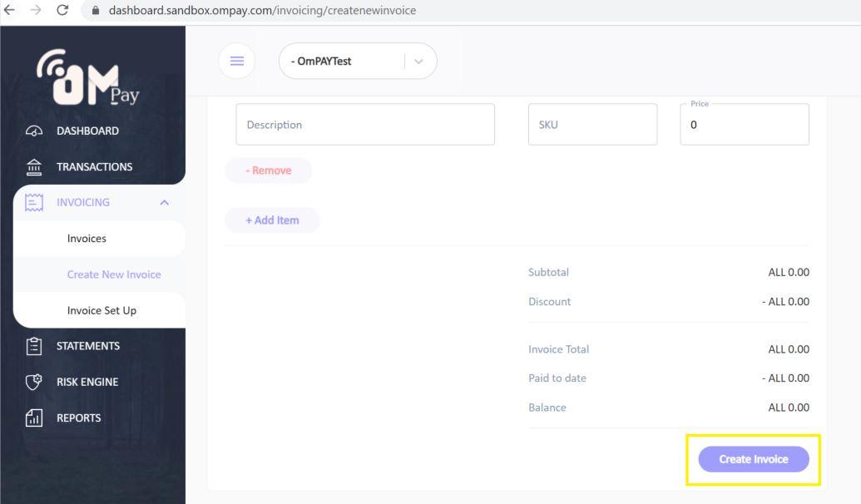Click the Risk Engine shield icon
The height and width of the screenshot is (504, 861).
[34, 382]
